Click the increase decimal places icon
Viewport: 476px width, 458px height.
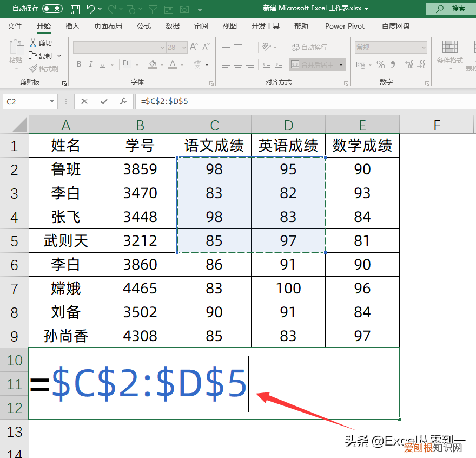coord(408,64)
